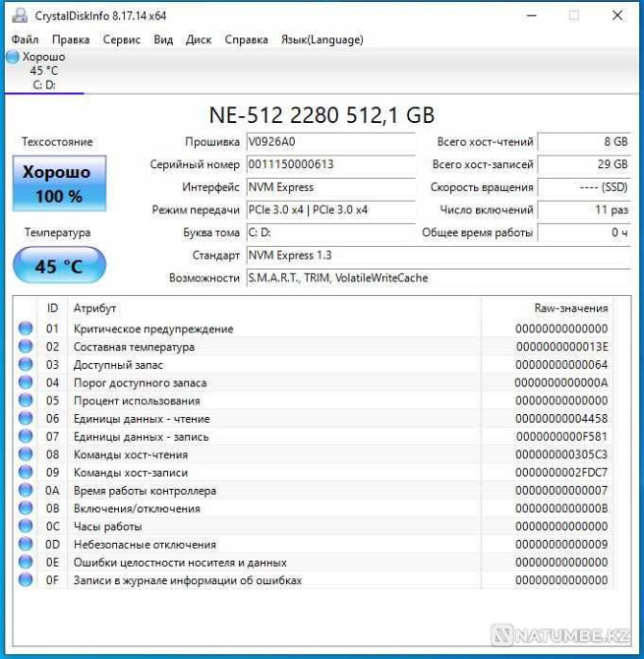Select the Критическое предупреждение row
This screenshot has height=659, width=644.
pos(313,329)
